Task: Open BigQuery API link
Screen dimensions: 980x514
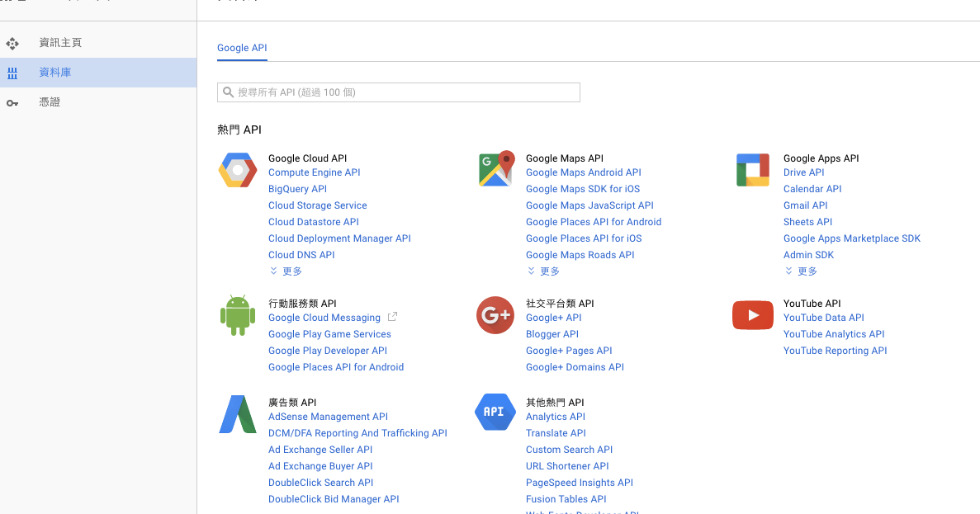Action: [x=297, y=189]
